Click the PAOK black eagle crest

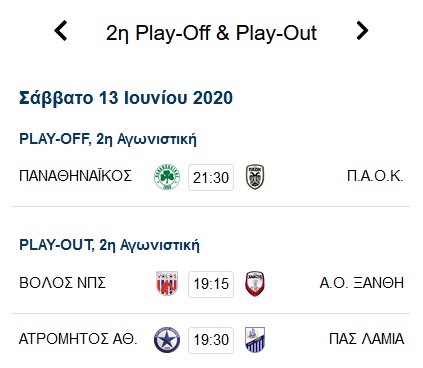[x=255, y=177]
